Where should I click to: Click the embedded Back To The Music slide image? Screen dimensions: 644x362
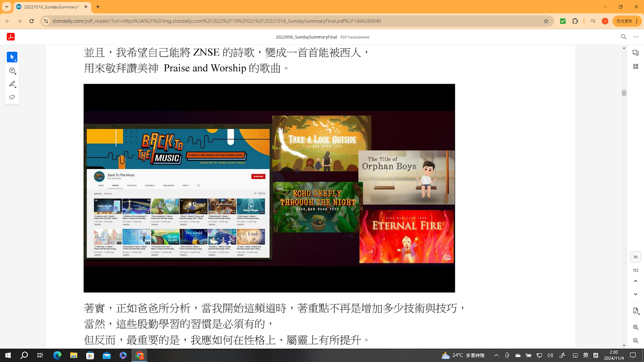[269, 188]
